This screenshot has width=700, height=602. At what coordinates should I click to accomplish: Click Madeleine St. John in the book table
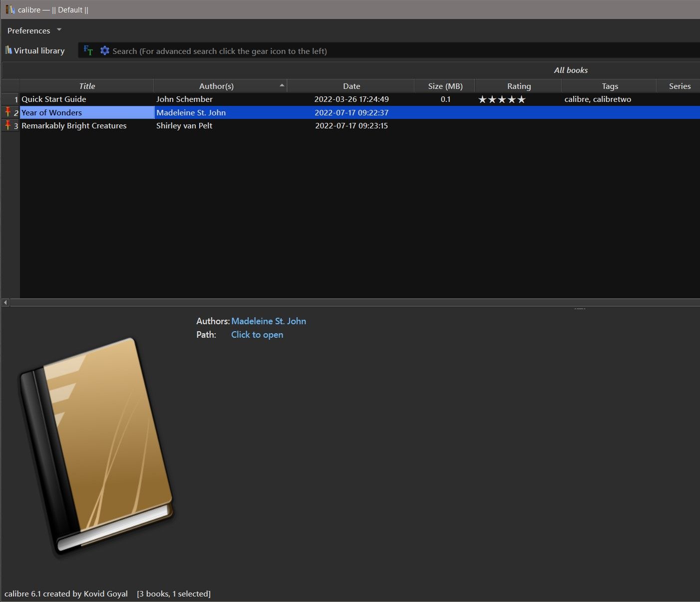[221, 112]
